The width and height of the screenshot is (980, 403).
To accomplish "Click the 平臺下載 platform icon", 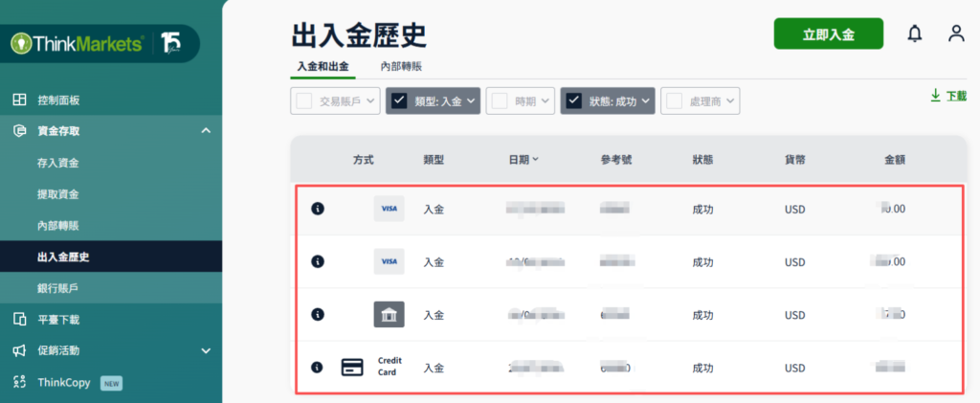I will 19,320.
